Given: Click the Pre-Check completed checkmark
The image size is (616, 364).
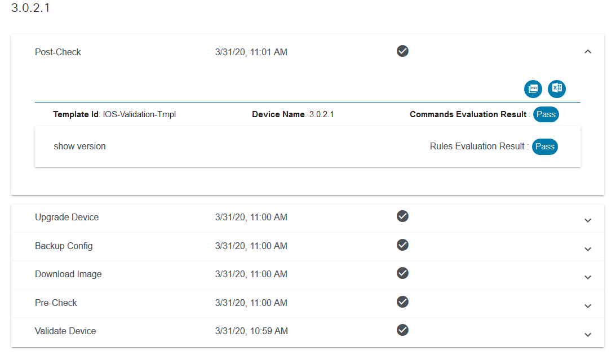Looking at the screenshot, I should pyautogui.click(x=402, y=301).
